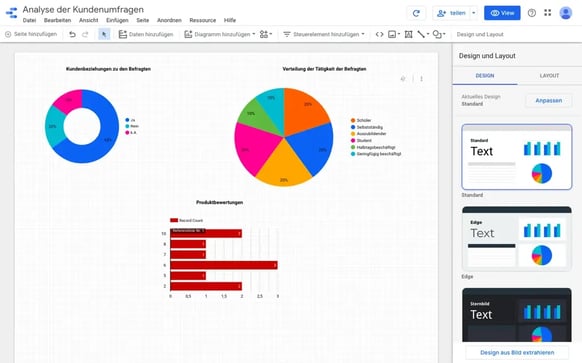Open the Ressource menu

[x=203, y=20]
